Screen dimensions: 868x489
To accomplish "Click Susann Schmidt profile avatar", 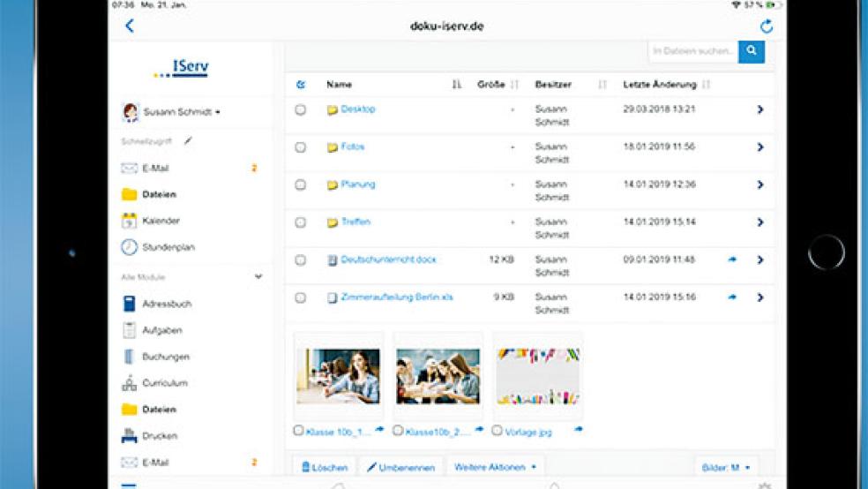I will [130, 112].
